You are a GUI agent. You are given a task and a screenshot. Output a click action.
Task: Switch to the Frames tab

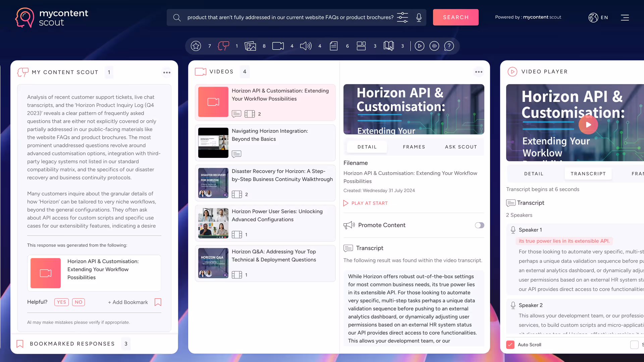pyautogui.click(x=414, y=147)
